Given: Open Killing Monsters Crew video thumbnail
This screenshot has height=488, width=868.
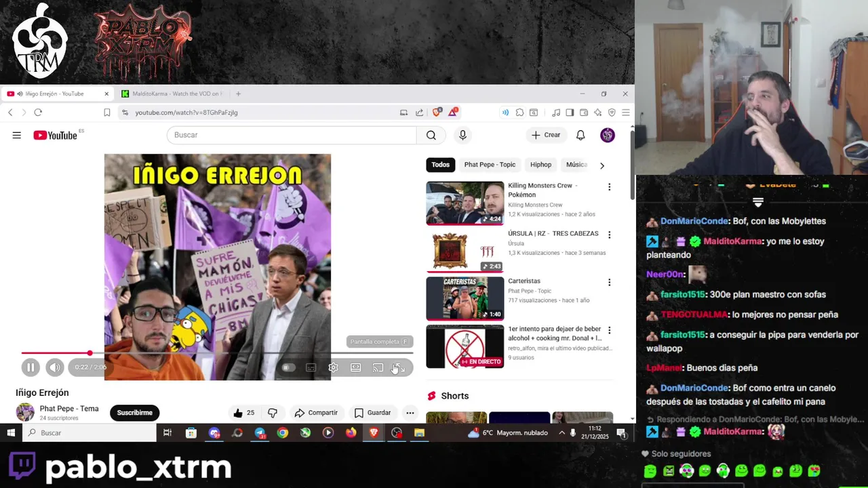Looking at the screenshot, I should (465, 203).
